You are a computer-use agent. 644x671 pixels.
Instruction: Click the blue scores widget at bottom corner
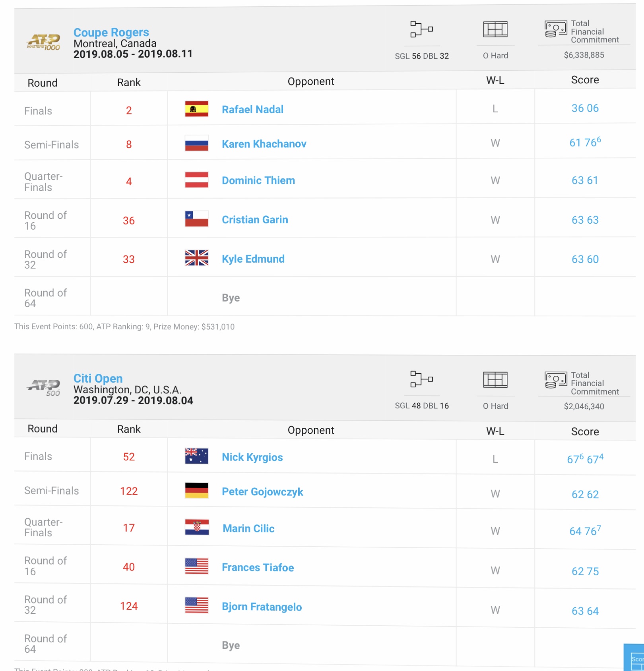click(x=634, y=657)
